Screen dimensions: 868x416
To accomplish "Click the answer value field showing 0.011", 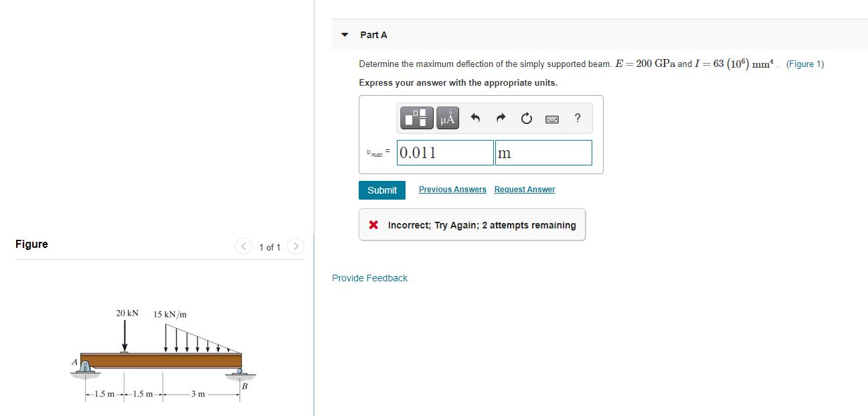I will tap(444, 152).
